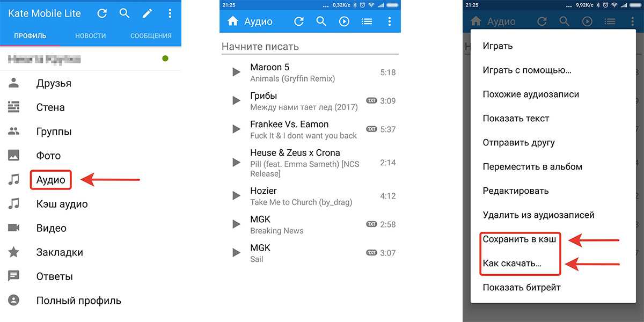Tap the music note icon beside Кэш аудио
The width and height of the screenshot is (644, 322).
(13, 203)
